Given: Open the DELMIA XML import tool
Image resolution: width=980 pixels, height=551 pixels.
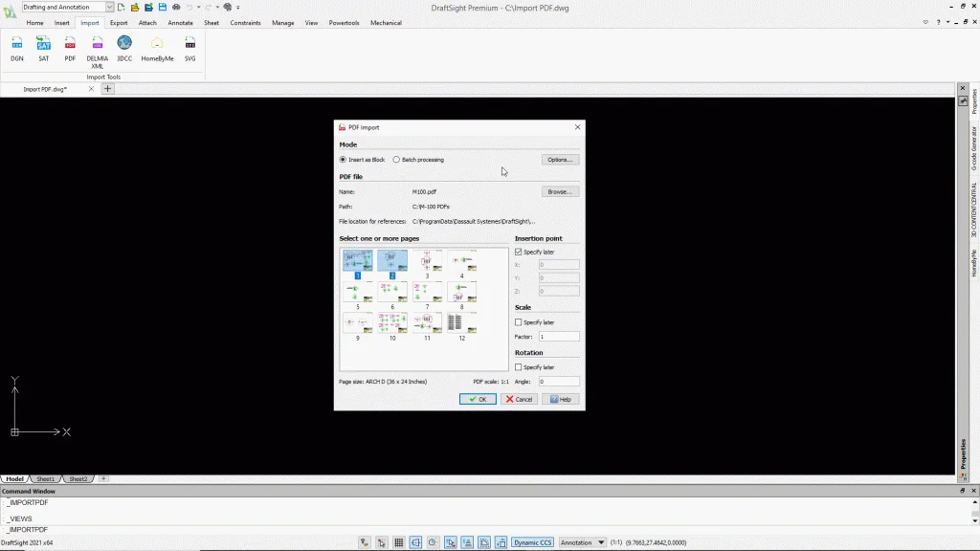Looking at the screenshot, I should click(98, 45).
